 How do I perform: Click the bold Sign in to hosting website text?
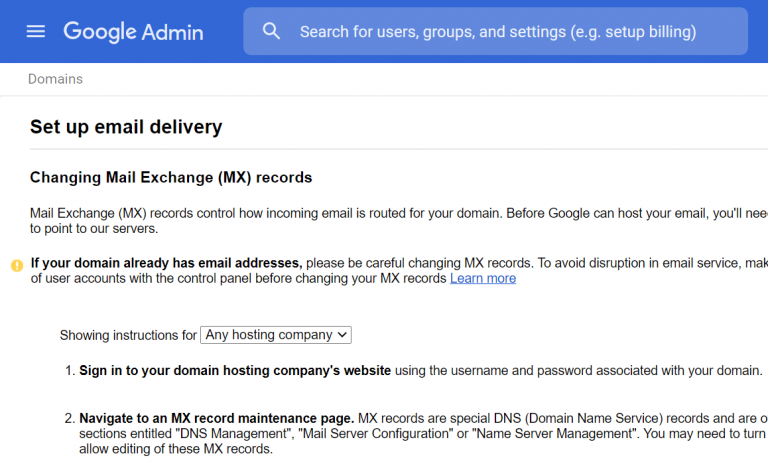click(235, 370)
